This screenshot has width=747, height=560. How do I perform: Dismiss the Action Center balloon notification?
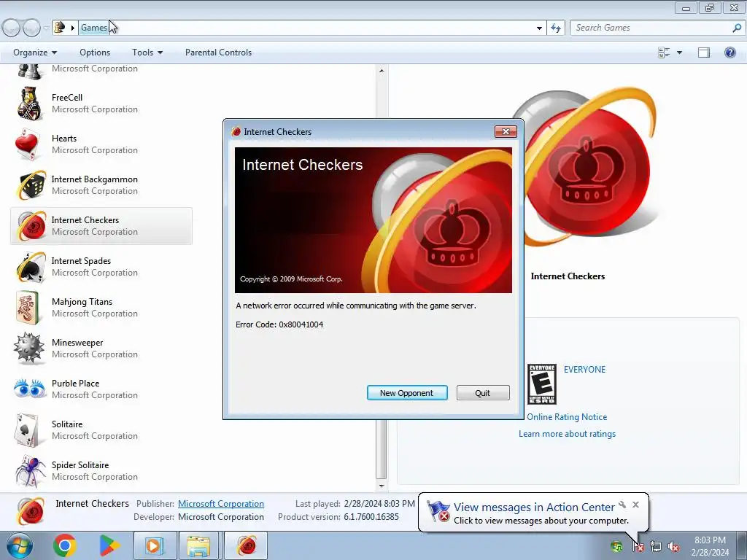pos(635,505)
